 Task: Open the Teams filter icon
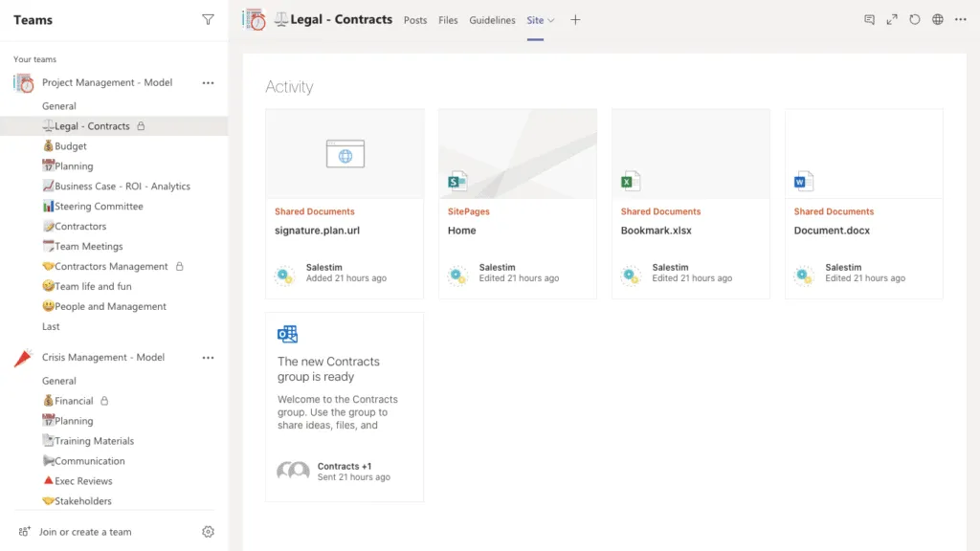[208, 20]
